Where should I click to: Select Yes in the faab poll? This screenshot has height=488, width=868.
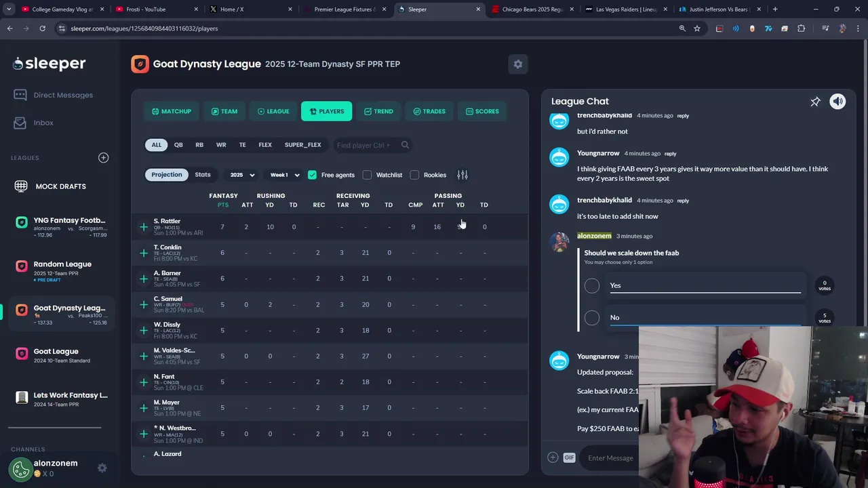(x=592, y=285)
